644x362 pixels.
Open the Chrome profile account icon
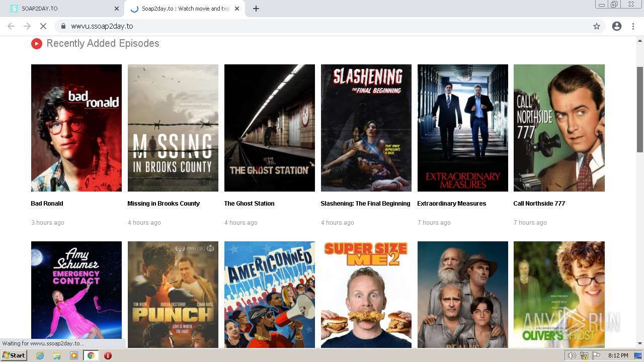(x=617, y=26)
